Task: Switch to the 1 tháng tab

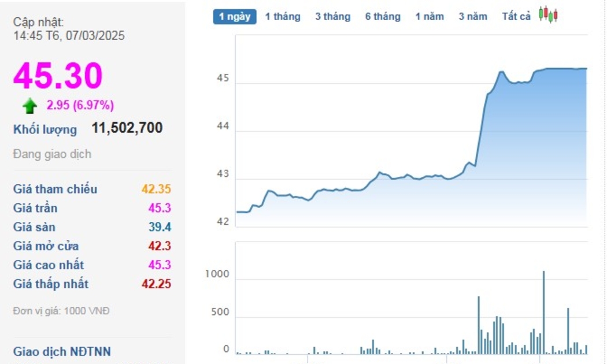Action: 283,17
